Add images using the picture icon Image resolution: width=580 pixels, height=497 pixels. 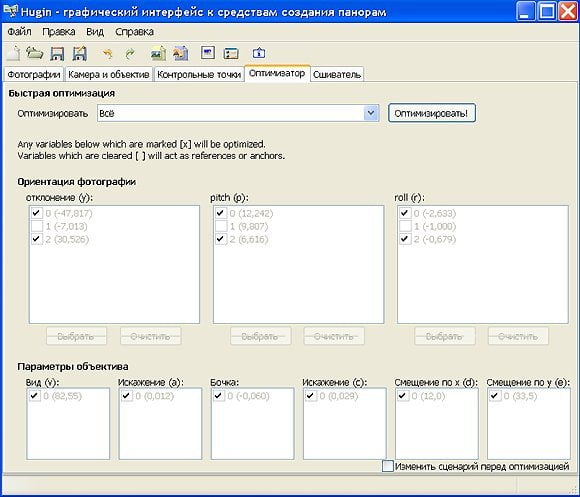[x=158, y=54]
